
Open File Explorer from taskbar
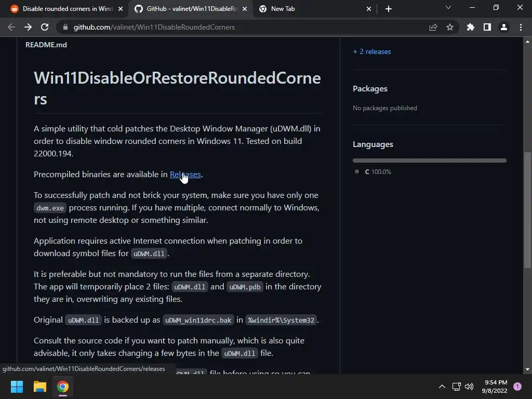(39, 387)
